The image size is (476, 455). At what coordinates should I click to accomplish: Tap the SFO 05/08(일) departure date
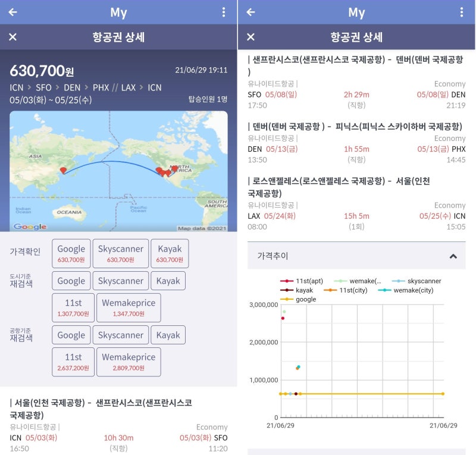(273, 95)
